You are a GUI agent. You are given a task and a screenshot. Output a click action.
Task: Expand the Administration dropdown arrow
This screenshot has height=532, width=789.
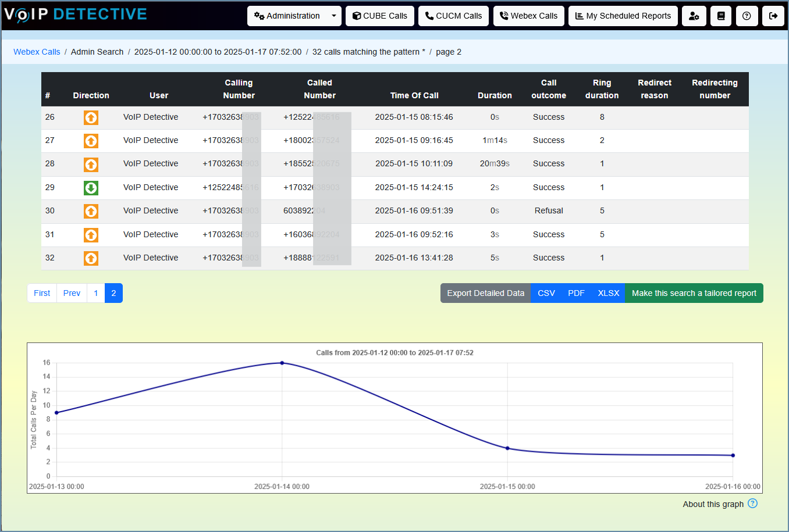pos(333,16)
